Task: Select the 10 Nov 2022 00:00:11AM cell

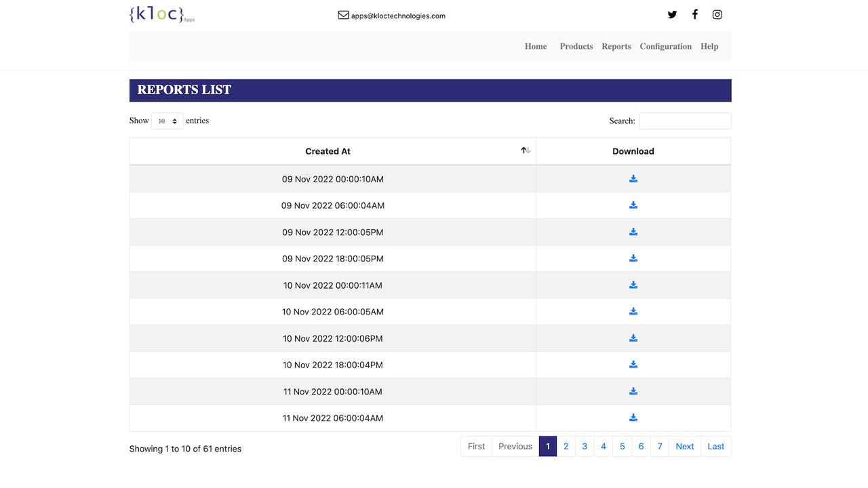Action: 333,285
